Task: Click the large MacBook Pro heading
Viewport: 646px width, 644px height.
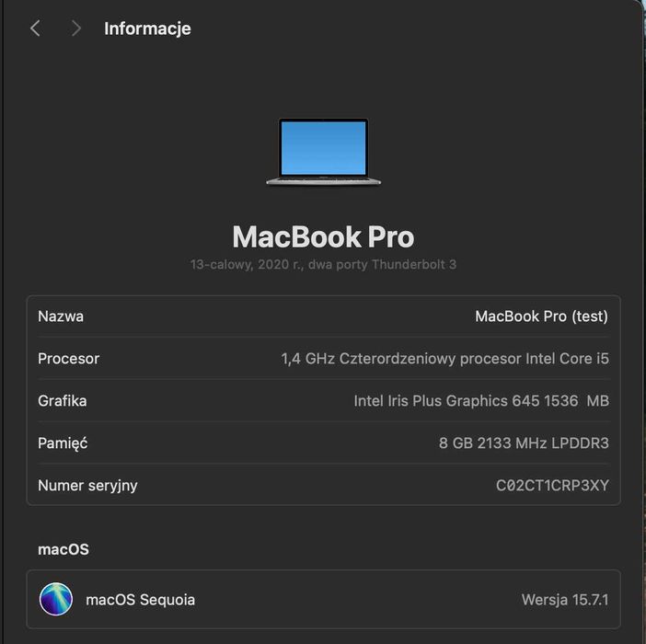Action: 323,236
